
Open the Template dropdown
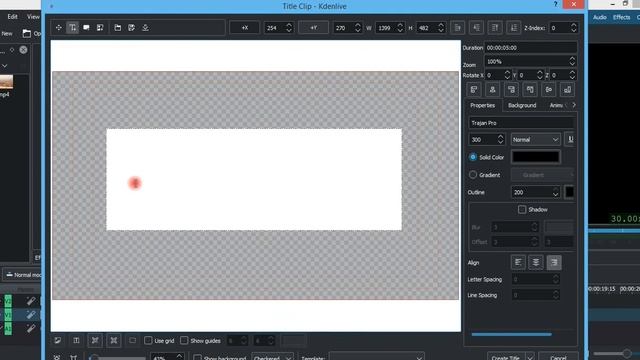[x=377, y=356]
